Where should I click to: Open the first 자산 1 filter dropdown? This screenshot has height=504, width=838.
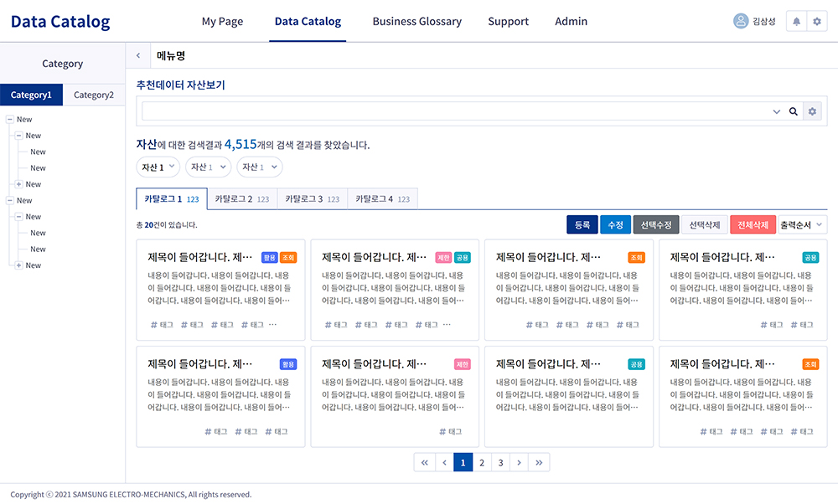158,167
